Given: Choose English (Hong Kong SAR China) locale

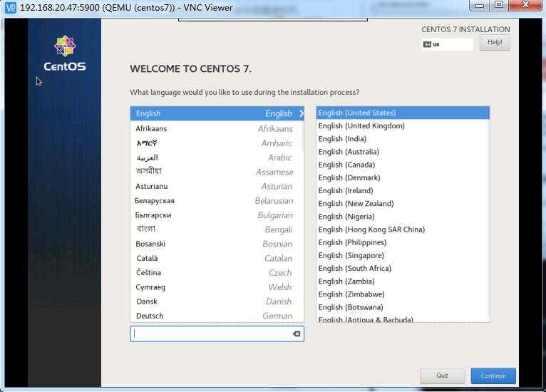Looking at the screenshot, I should pyautogui.click(x=403, y=229).
